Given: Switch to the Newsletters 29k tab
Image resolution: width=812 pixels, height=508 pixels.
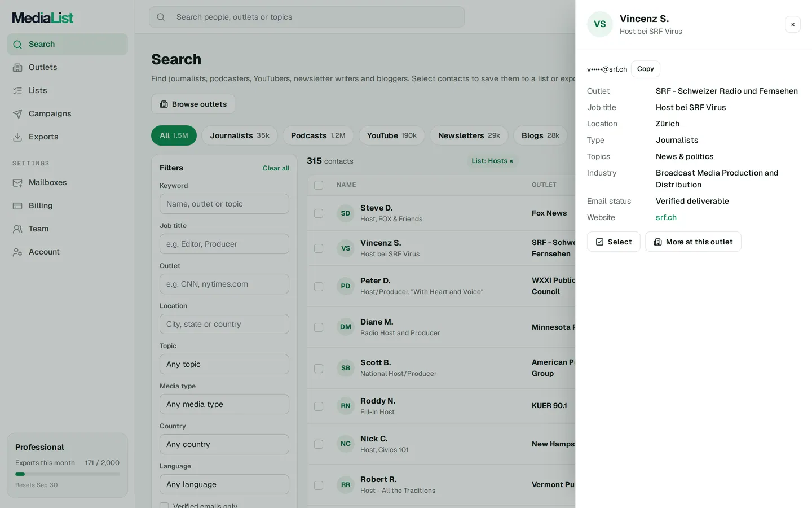Looking at the screenshot, I should tap(469, 135).
